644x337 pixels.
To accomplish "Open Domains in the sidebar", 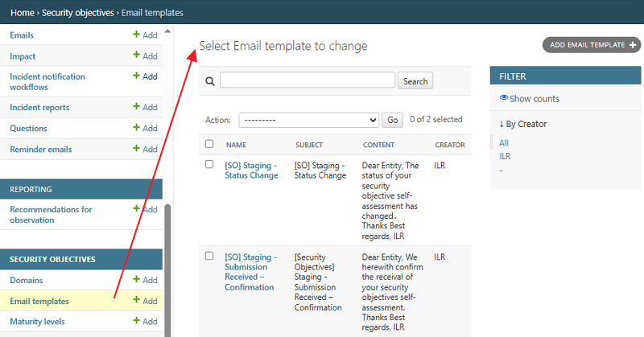I will tap(27, 281).
